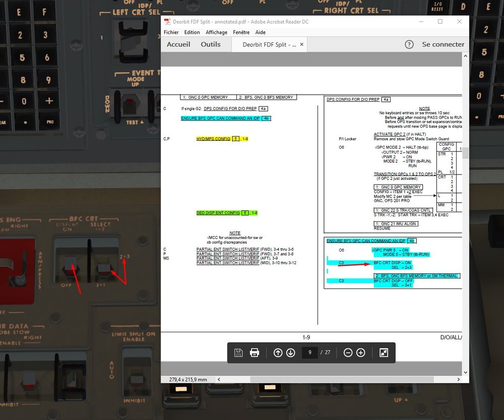Viewport: 504px width, 420px height.
Task: Print the document using the printer icon
Action: [x=254, y=353]
